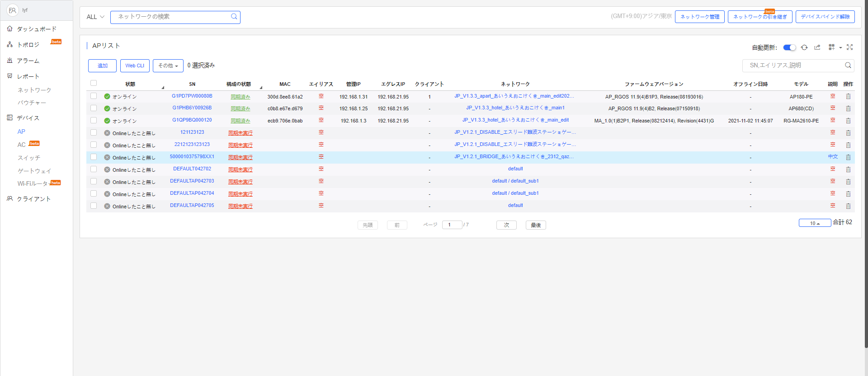The image size is (868, 376).
Task: Click the user avatar icon for lyf
Action: coord(12,10)
